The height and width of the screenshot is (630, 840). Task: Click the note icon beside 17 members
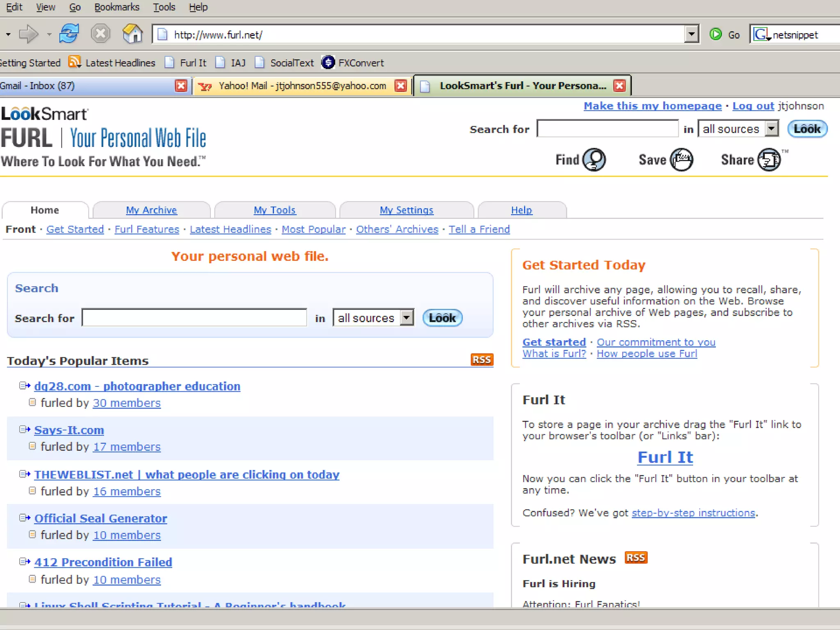[32, 446]
